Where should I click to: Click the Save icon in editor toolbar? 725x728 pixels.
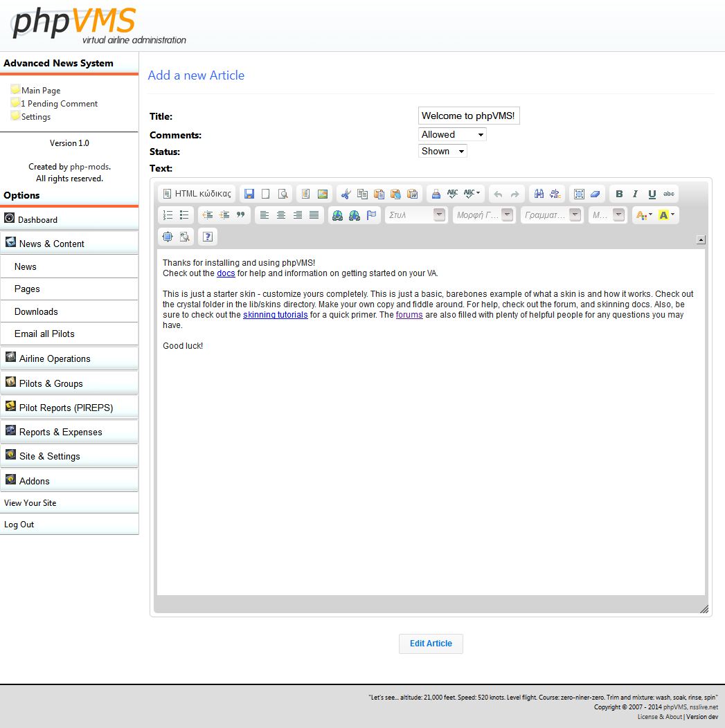249,194
